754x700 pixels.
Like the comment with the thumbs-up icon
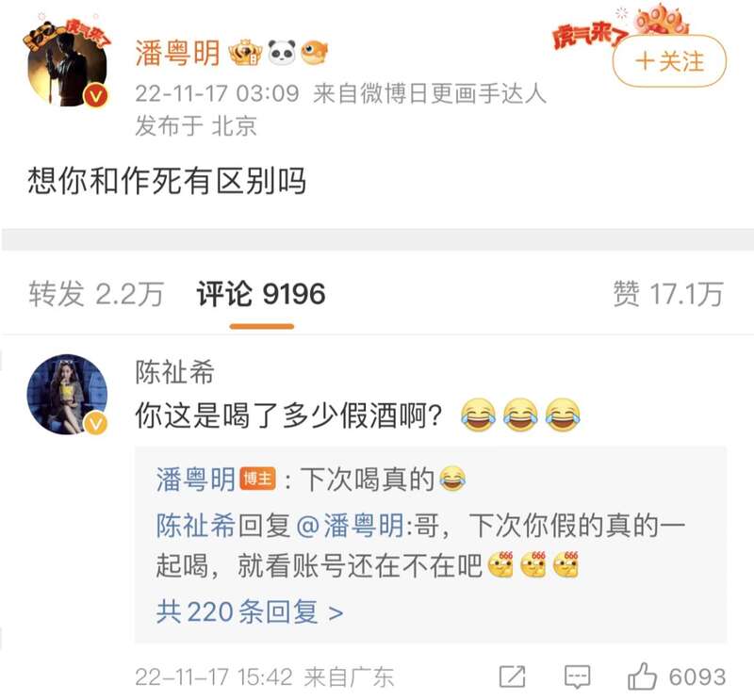(643, 676)
